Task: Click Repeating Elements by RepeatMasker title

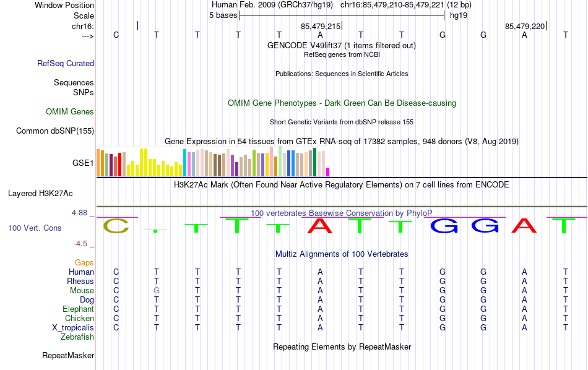Action: tap(342, 346)
